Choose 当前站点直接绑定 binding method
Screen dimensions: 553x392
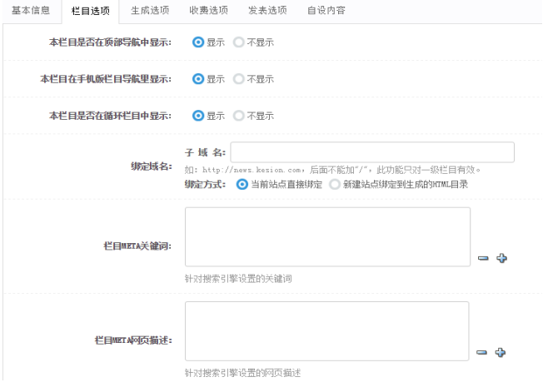pyautogui.click(x=242, y=184)
